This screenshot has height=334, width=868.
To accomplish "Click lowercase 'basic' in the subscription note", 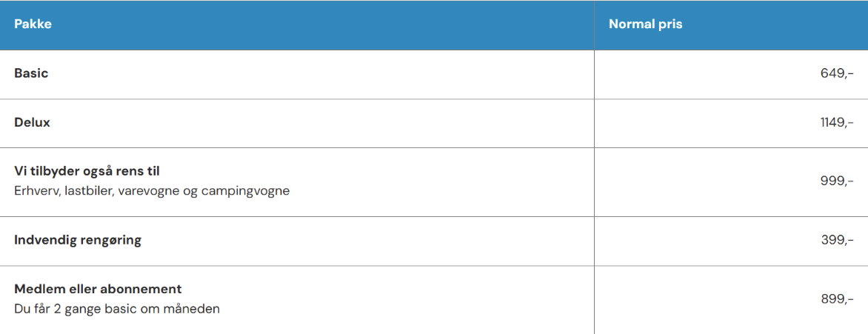I will click(123, 309).
